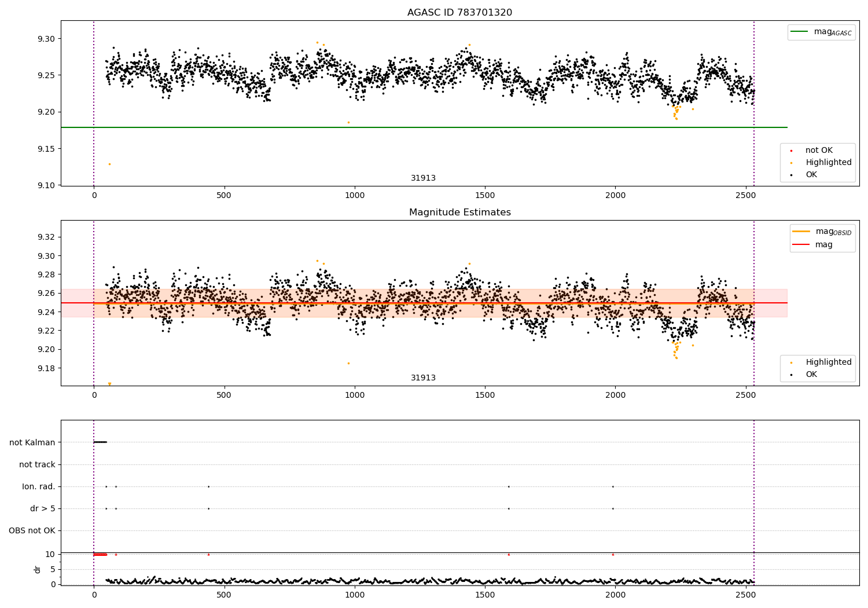This screenshot has height=608, width=868.
Task: Click the 'OBS not OK' row label
Action: coord(32,530)
